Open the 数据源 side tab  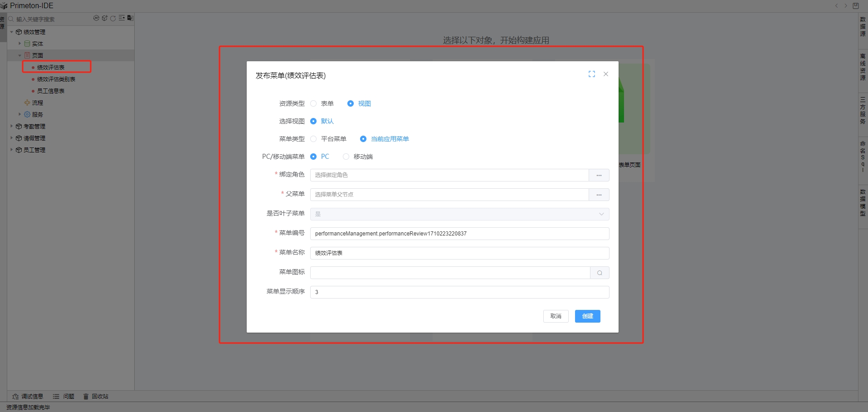tap(863, 26)
